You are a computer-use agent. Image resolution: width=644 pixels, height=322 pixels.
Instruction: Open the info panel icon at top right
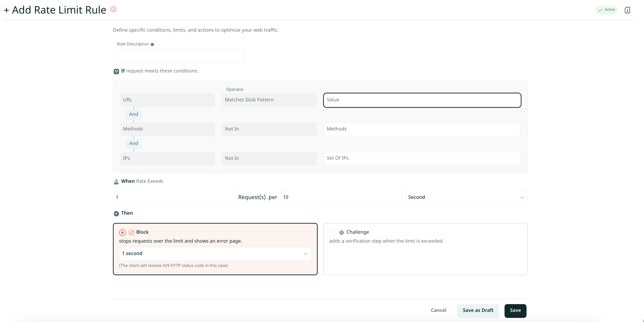[627, 10]
